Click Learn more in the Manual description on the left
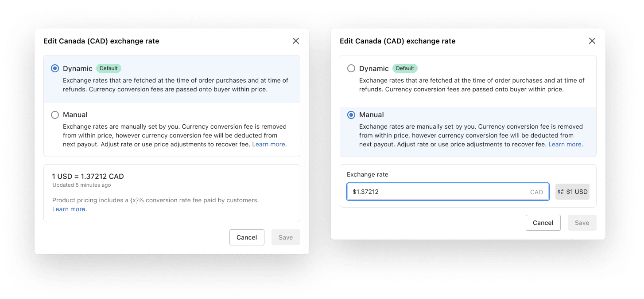The width and height of the screenshot is (644, 299). tap(268, 144)
